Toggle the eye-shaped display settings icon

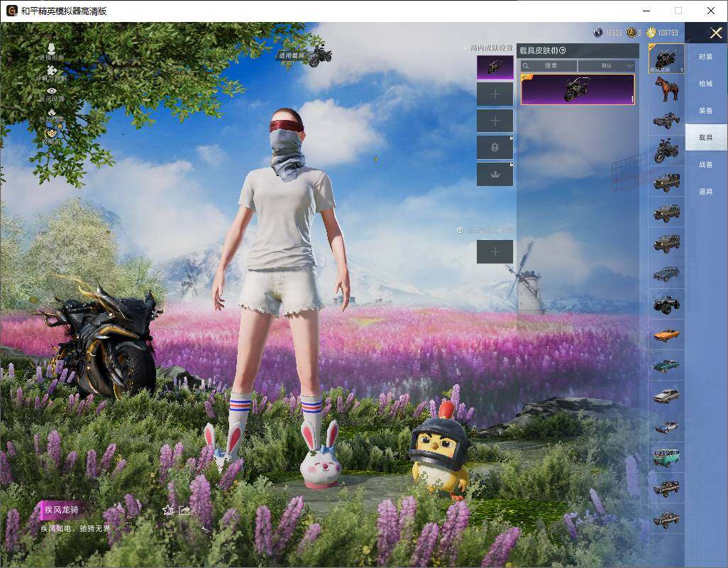51,91
